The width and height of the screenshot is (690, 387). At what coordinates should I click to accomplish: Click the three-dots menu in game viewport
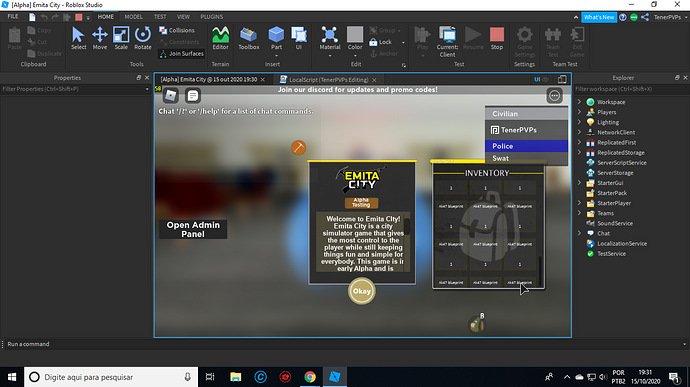pos(554,96)
